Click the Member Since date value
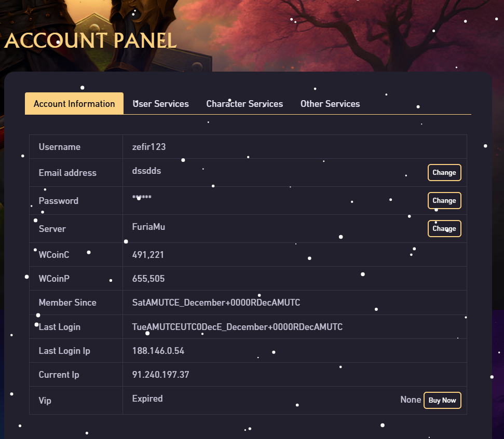This screenshot has width=504, height=439. (216, 303)
